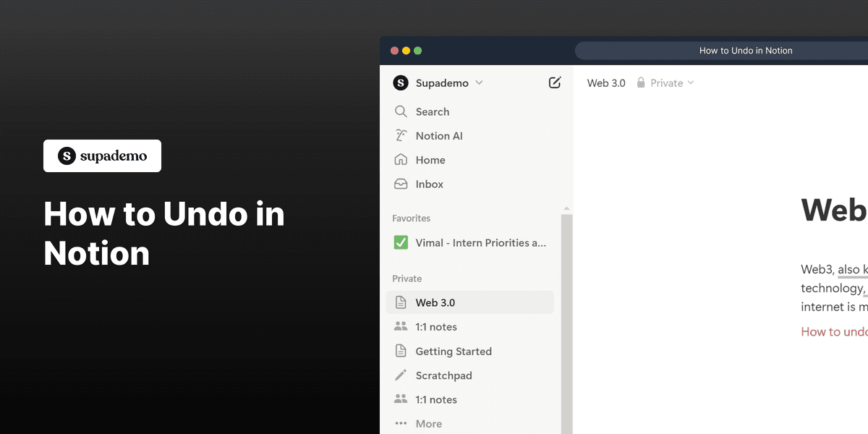Click the compose new page icon
The width and height of the screenshot is (868, 434).
pyautogui.click(x=554, y=82)
